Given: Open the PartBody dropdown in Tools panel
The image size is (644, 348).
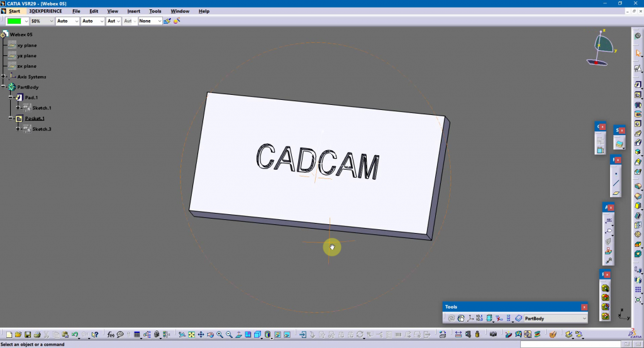Looking at the screenshot, I should tap(584, 318).
